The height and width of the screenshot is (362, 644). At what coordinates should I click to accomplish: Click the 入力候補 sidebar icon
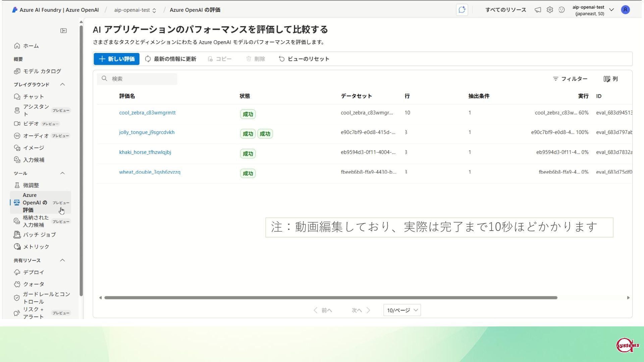click(x=17, y=160)
